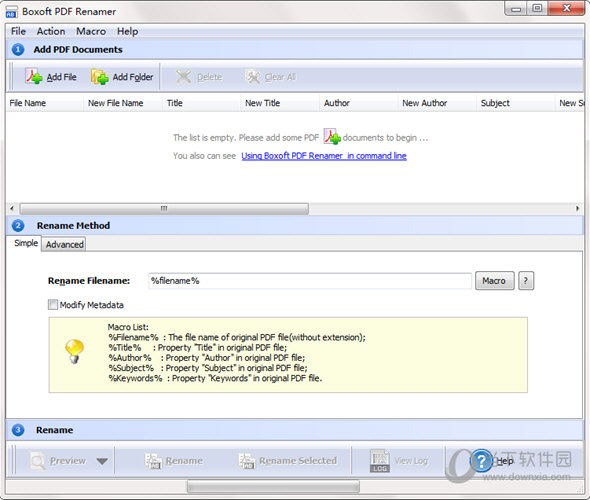Click the New File Name column header
590x500 pixels.
tap(122, 103)
